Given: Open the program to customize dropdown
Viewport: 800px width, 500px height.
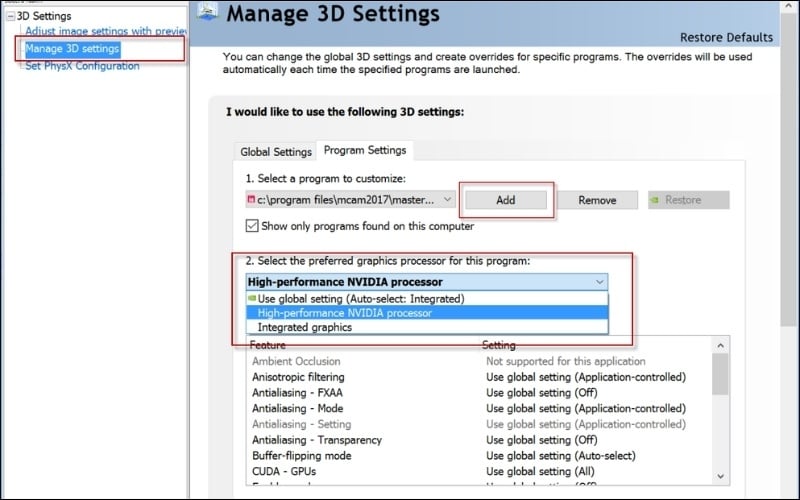Looking at the screenshot, I should [446, 200].
